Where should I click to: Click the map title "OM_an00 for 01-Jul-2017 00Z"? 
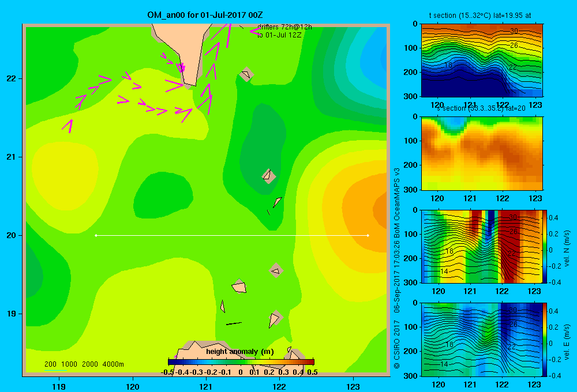205,15
